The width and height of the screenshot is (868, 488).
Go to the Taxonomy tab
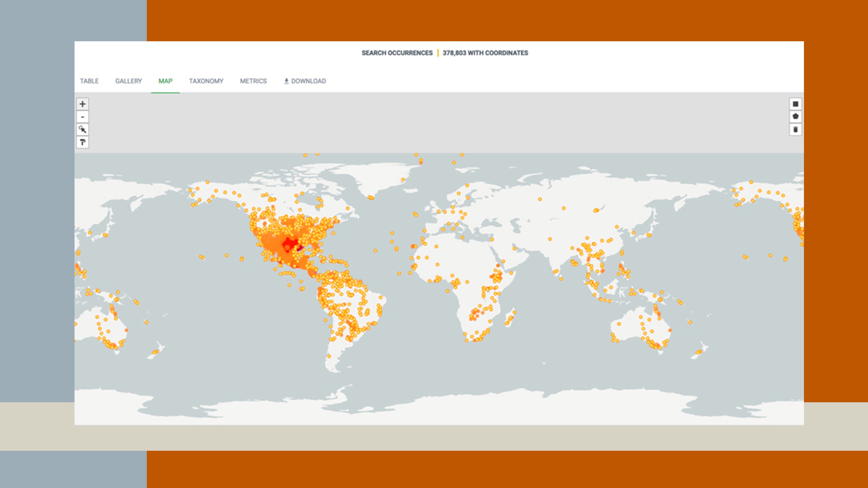point(206,81)
